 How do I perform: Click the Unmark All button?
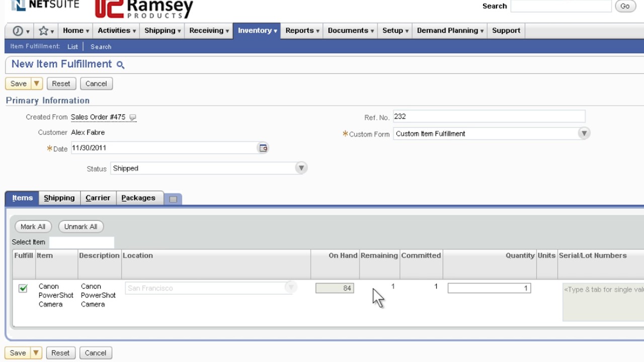coord(80,227)
